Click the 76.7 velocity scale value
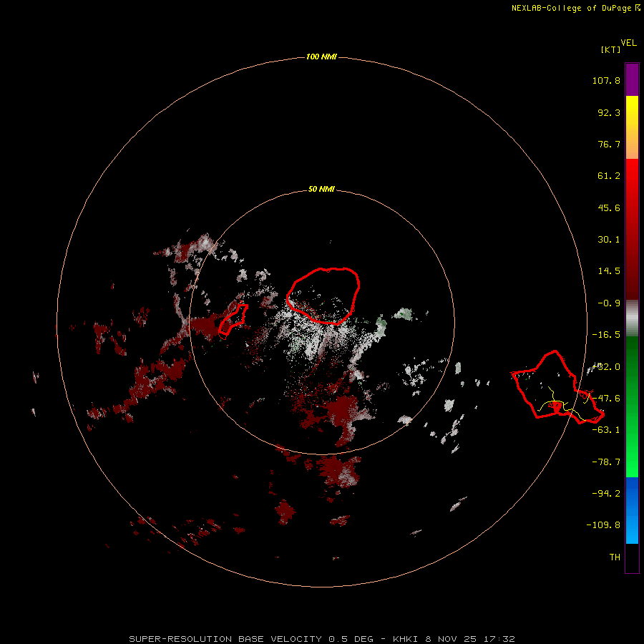 609,144
